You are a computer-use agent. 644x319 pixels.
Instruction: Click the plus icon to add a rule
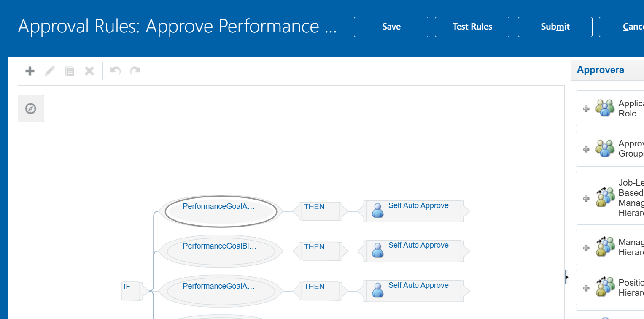click(30, 71)
